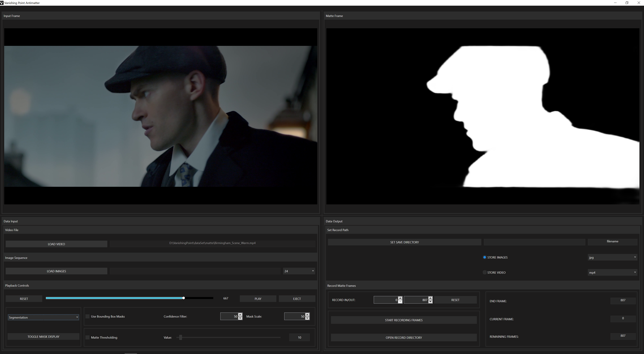
Task: Click the CURRENT FRAME value 0
Action: click(623, 318)
